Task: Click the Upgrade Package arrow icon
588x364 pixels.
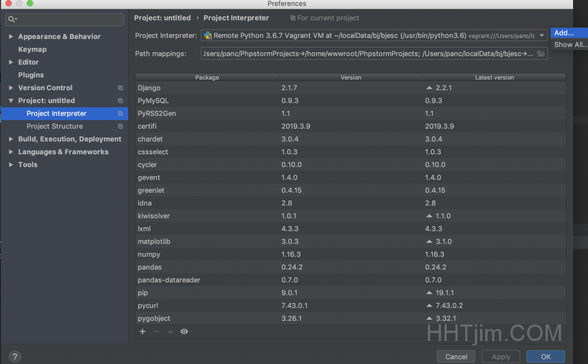Action: pos(169,331)
